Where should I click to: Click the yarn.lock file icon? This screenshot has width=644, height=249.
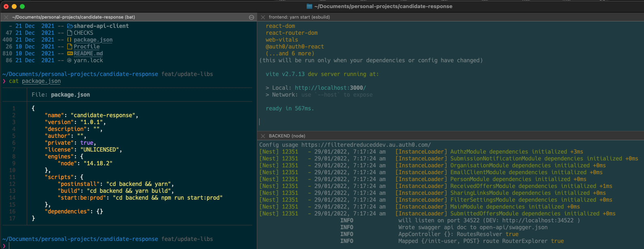click(x=69, y=60)
